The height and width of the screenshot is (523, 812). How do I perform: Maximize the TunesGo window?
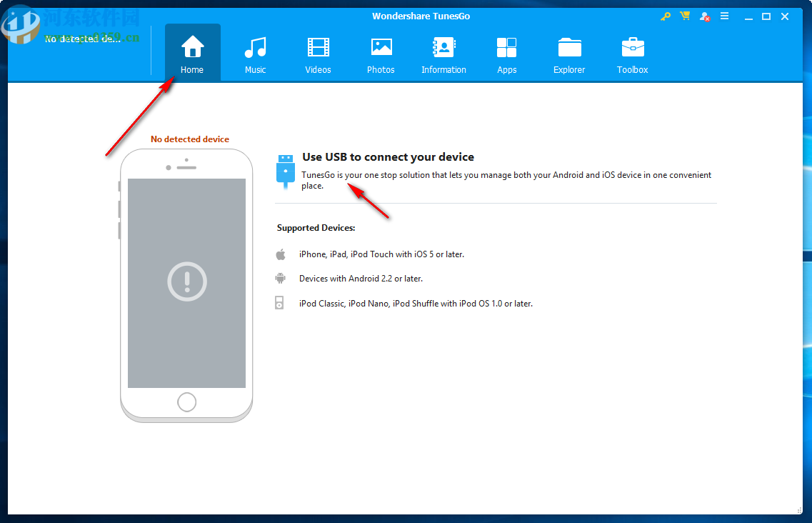point(766,16)
